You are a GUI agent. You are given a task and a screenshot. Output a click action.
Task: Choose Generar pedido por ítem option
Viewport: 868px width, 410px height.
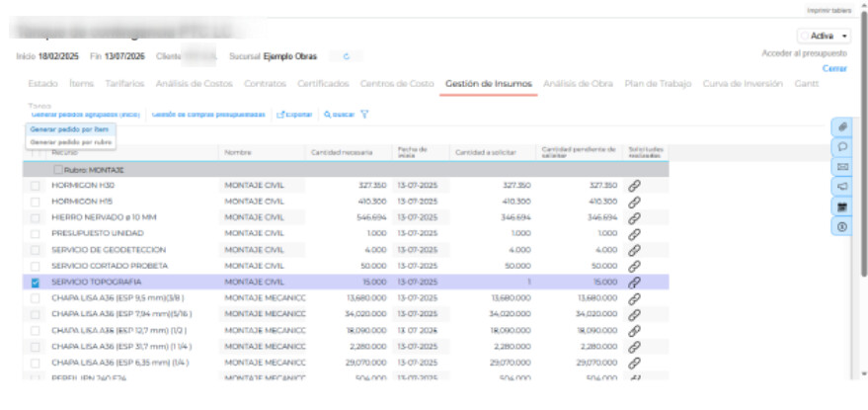[69, 129]
